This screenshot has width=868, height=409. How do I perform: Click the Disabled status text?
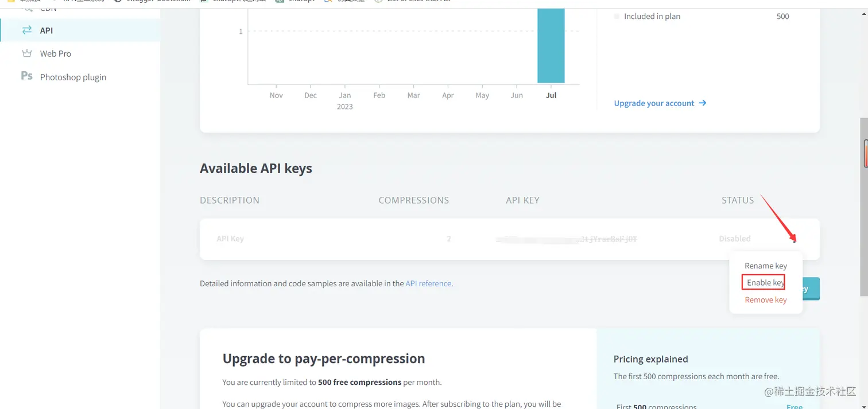coord(734,239)
